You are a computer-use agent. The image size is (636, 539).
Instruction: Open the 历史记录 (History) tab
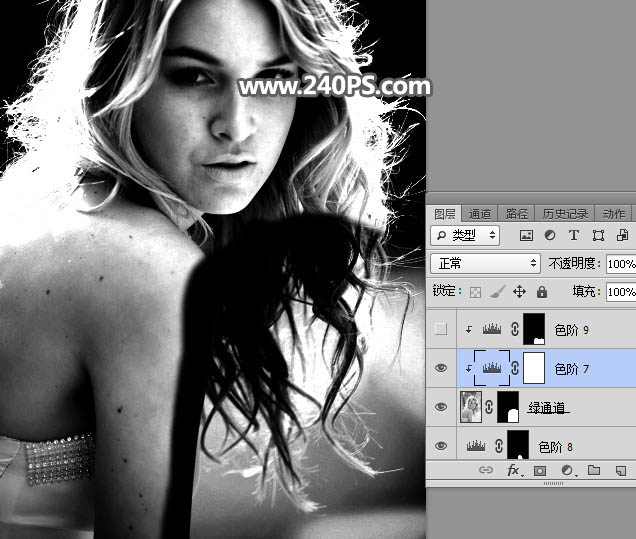coord(565,214)
